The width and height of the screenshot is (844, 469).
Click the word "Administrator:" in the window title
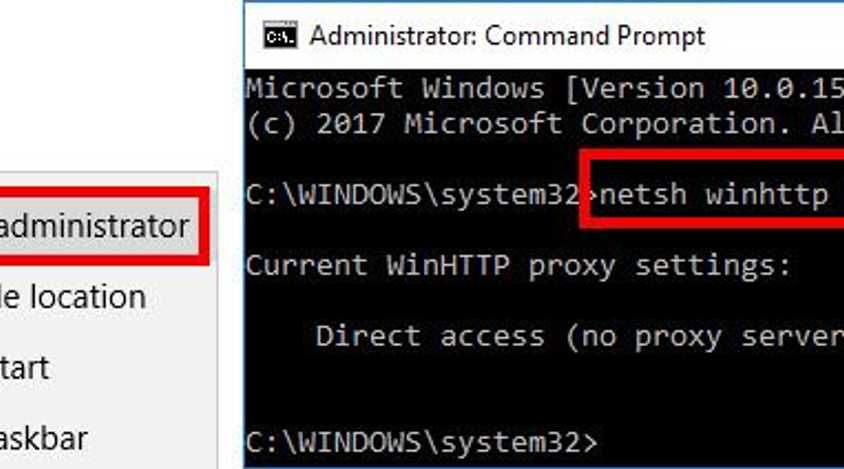(392, 36)
